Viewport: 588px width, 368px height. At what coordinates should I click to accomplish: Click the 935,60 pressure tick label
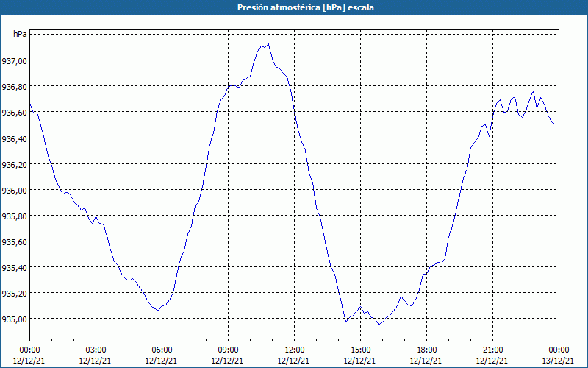tap(15, 242)
